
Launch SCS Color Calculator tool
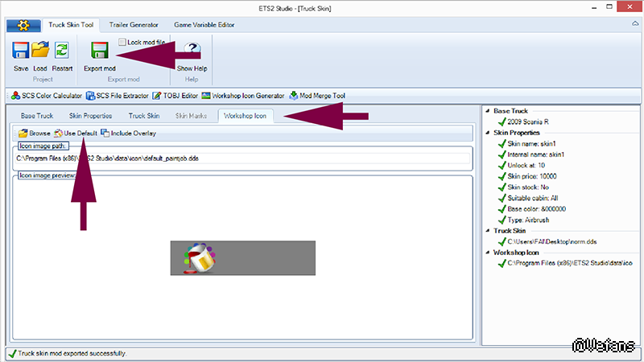tap(47, 96)
